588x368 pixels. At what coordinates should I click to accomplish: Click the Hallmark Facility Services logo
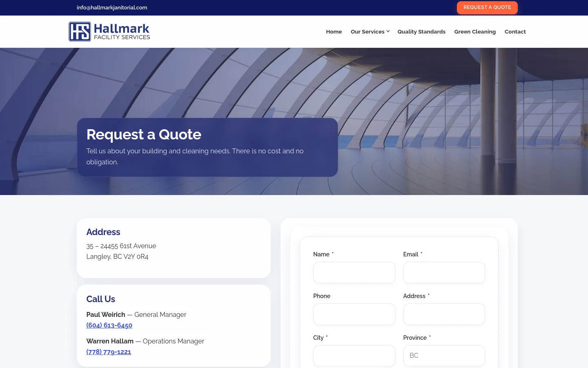pyautogui.click(x=109, y=31)
